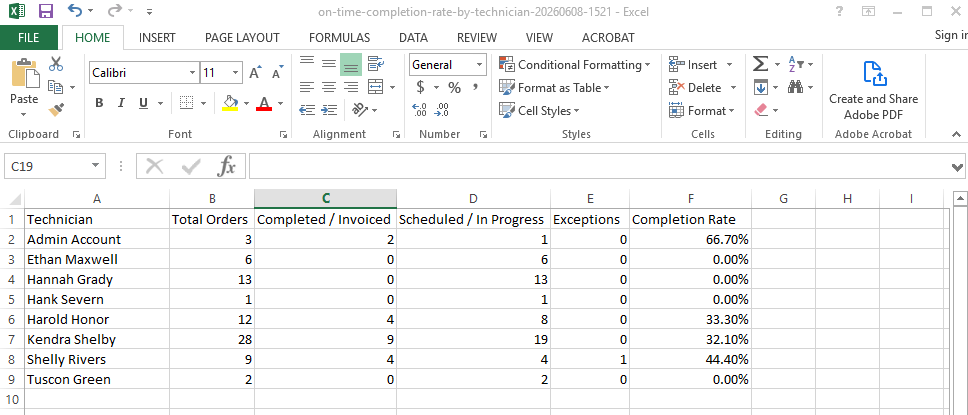Merge and center cells
This screenshot has width=968, height=415.
click(x=376, y=87)
